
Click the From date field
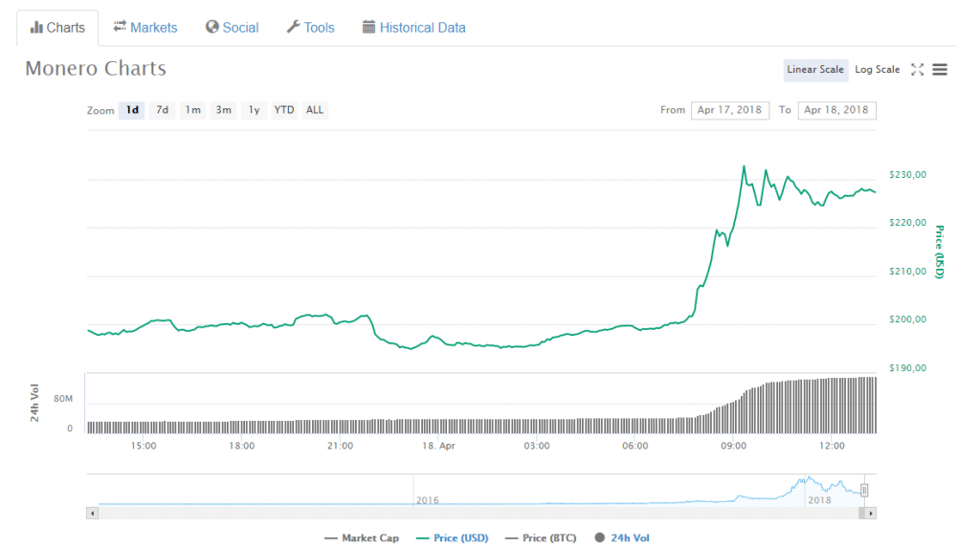click(x=729, y=110)
